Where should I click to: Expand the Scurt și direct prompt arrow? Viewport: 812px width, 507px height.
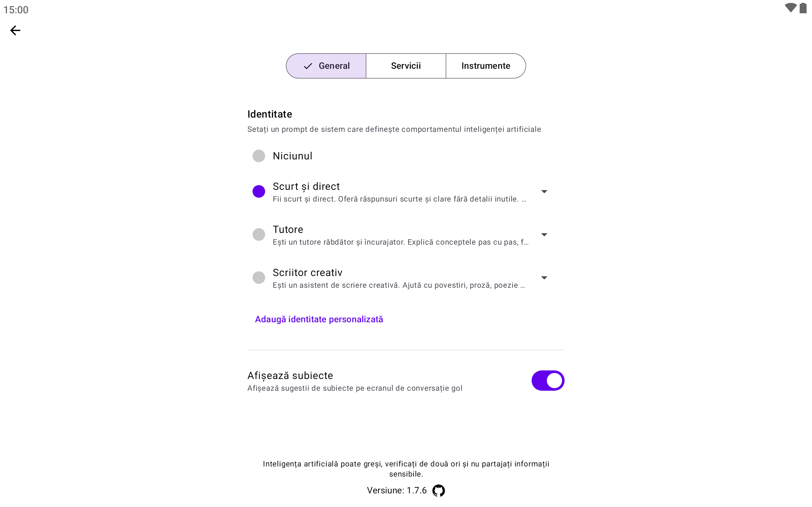544,191
